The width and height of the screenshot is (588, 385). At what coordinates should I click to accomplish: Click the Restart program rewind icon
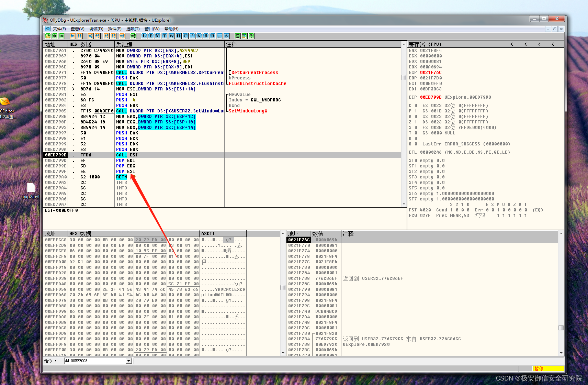tap(55, 36)
